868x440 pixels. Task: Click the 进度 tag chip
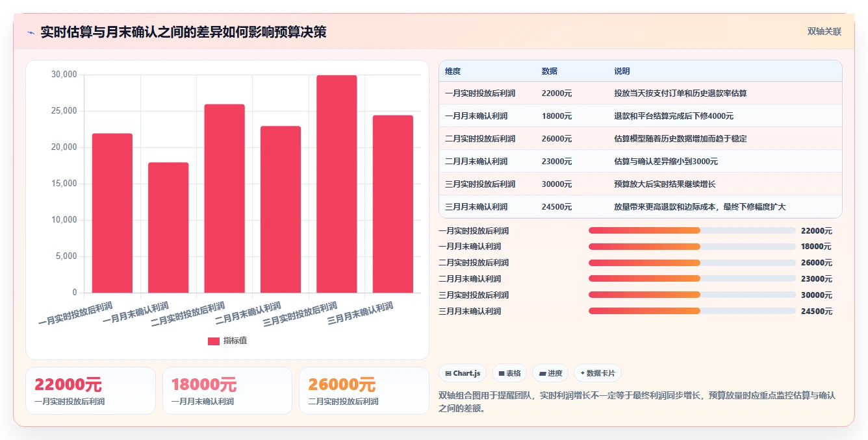pos(550,373)
